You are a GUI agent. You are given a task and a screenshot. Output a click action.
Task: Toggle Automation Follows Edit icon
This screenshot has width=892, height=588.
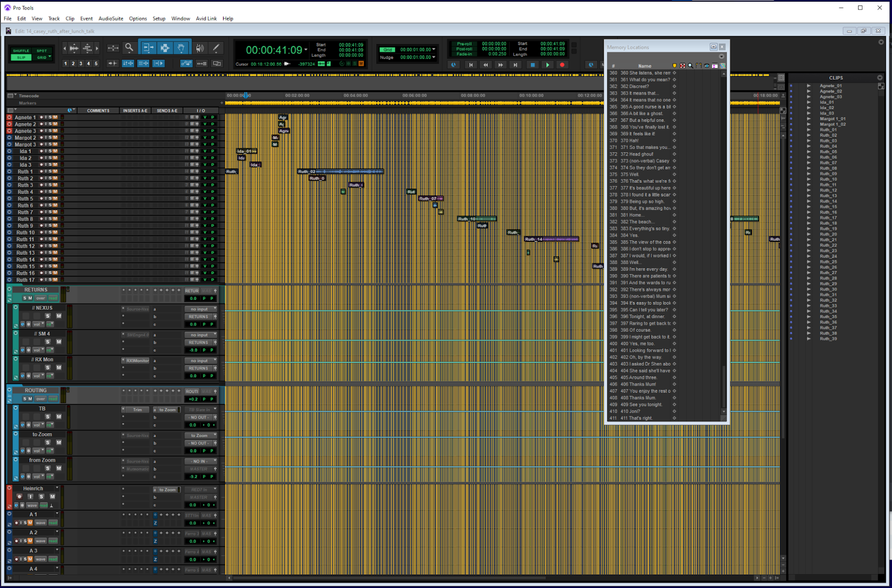(x=186, y=64)
